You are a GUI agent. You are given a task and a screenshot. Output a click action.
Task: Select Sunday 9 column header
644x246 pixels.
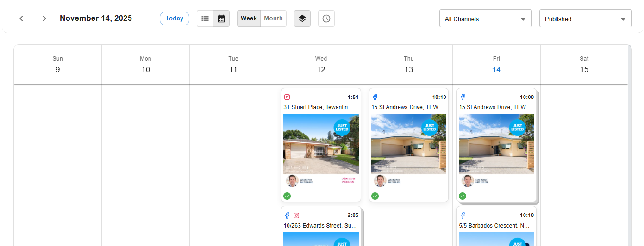click(x=58, y=65)
